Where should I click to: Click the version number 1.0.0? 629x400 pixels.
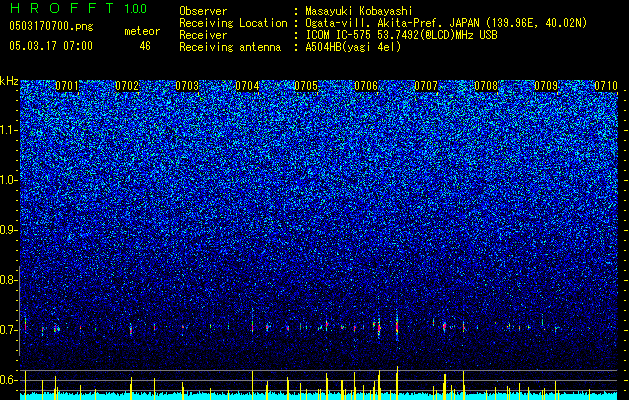[135, 8]
